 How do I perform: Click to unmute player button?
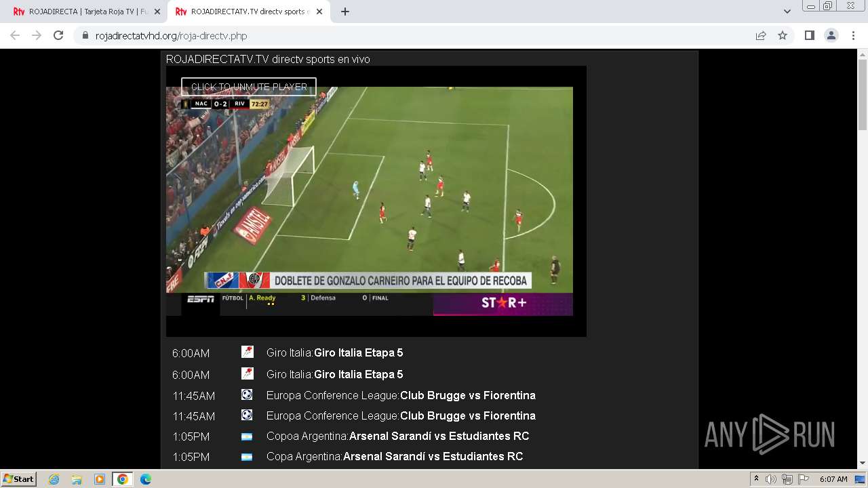249,87
